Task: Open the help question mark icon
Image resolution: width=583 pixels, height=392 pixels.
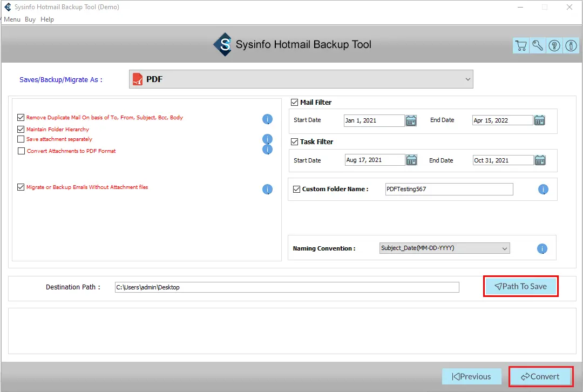Action: [554, 46]
